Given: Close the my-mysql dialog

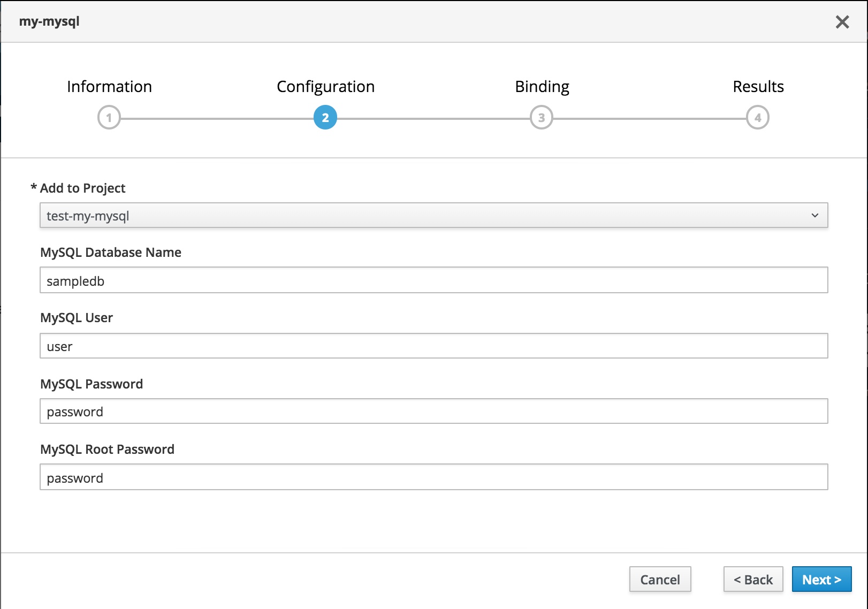Looking at the screenshot, I should [842, 22].
